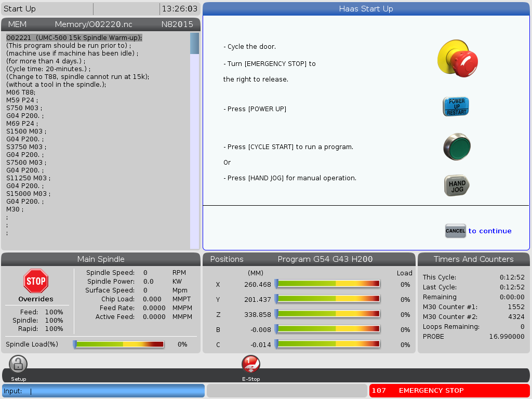Viewport: 532px width, 399px height.
Task: Click the Z position value 338.858
Action: pos(258,314)
